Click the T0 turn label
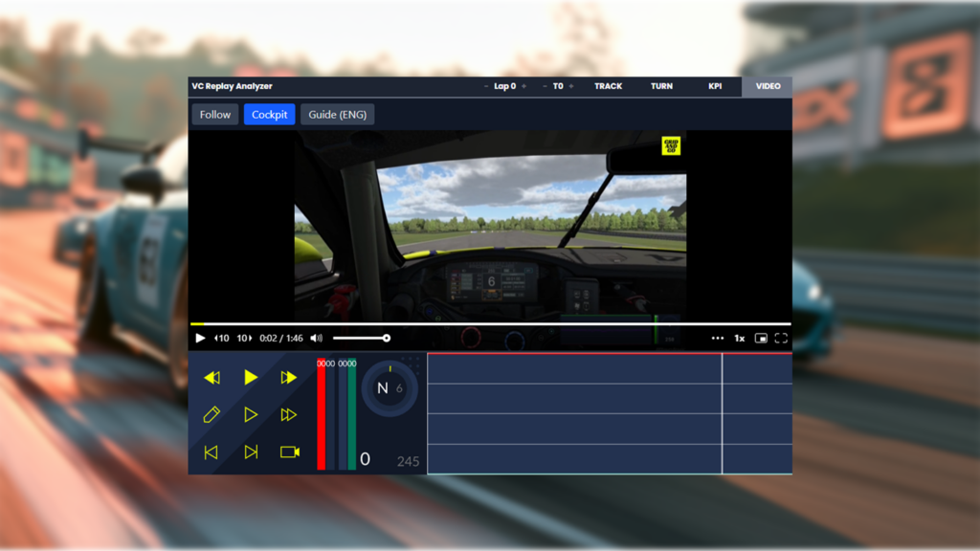980x551 pixels. 558,86
